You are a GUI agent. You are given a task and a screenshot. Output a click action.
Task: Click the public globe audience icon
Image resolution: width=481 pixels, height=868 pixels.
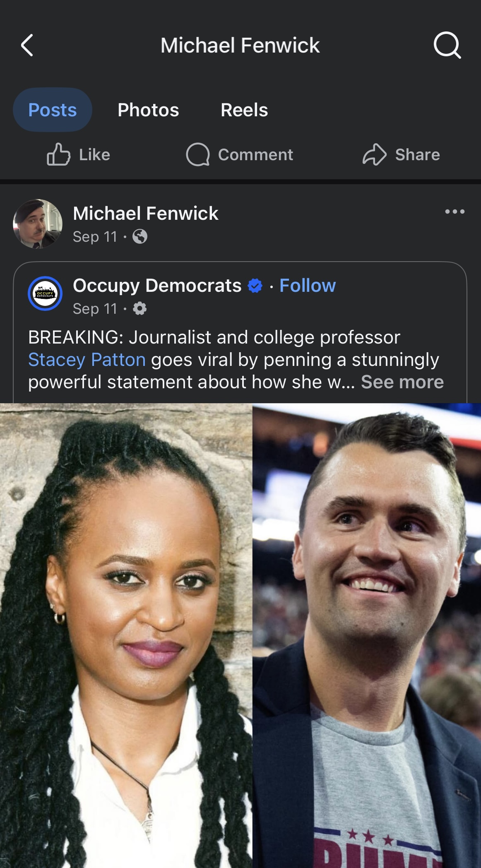pyautogui.click(x=140, y=237)
